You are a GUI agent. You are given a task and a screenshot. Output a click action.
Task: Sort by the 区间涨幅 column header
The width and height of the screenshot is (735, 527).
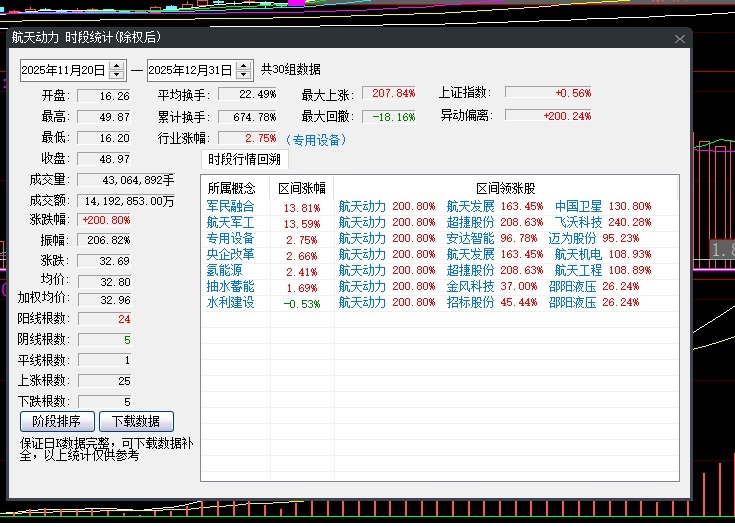tap(302, 188)
